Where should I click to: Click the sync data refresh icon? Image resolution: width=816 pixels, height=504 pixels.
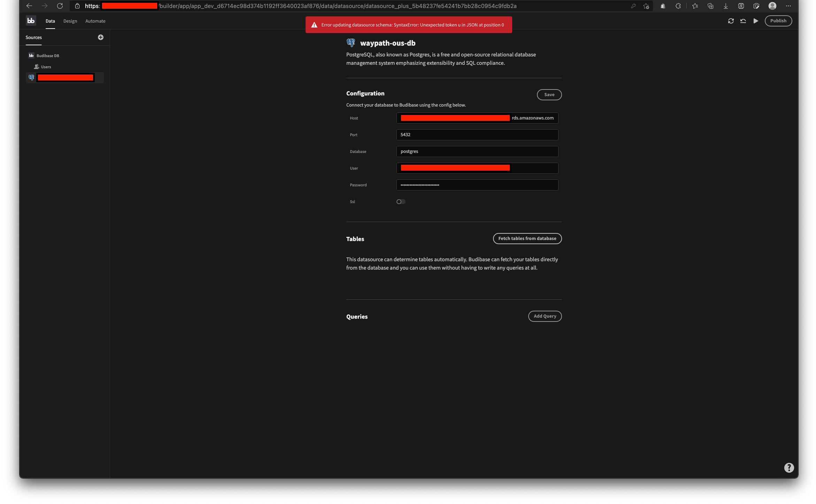pyautogui.click(x=731, y=21)
